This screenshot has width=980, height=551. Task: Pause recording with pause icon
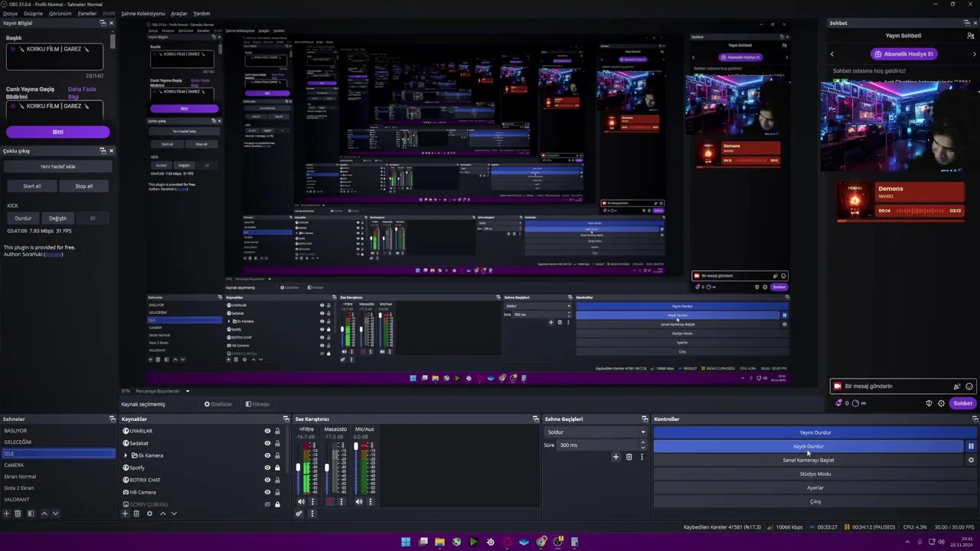(971, 446)
